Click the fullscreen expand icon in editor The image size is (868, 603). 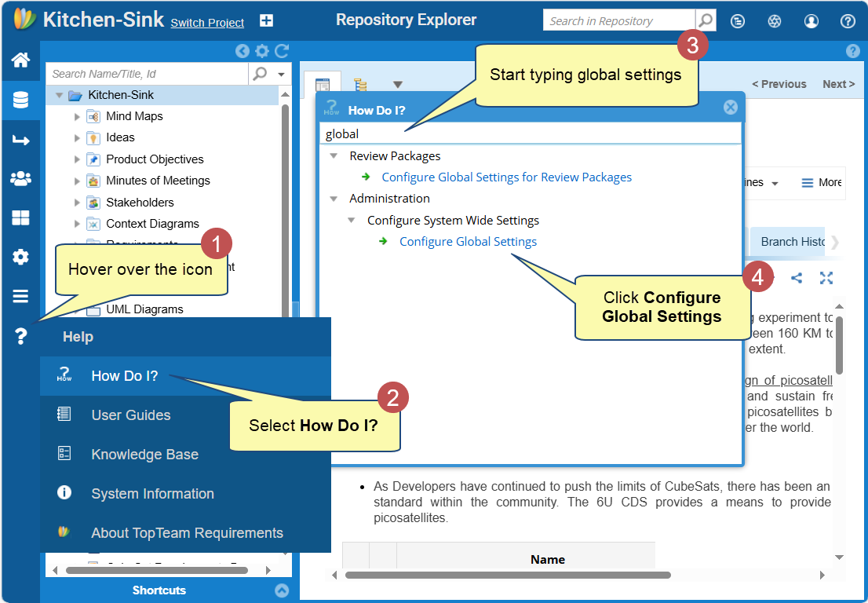826,278
